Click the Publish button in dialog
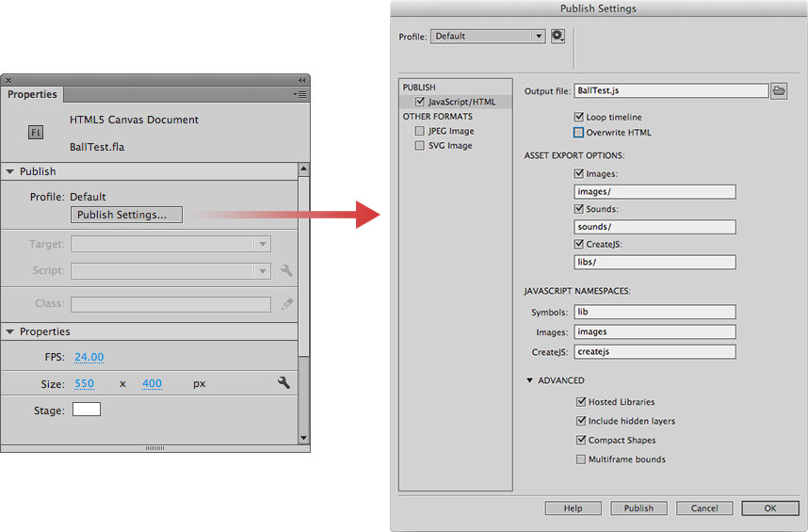This screenshot has height=532, width=808. (638, 508)
